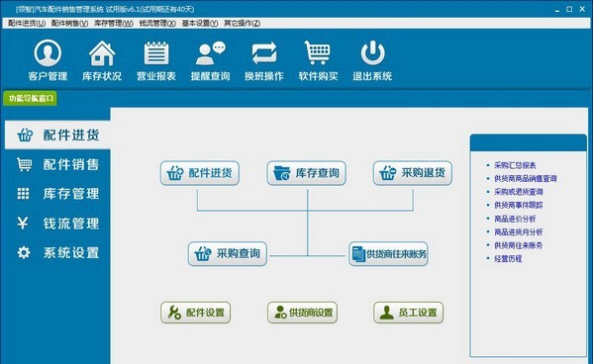Select 配件销售 in the left sidebar
Screen dimensions: 593x364
[x=57, y=164]
